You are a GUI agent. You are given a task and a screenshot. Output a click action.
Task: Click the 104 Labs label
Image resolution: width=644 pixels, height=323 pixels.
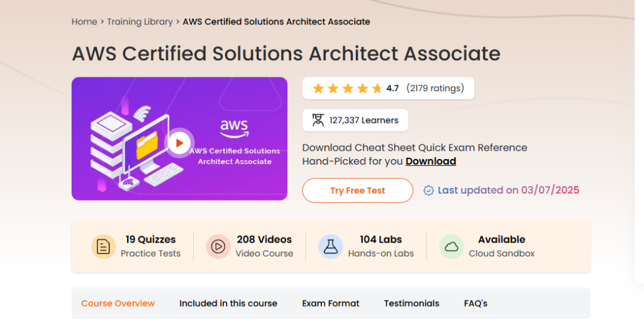380,239
